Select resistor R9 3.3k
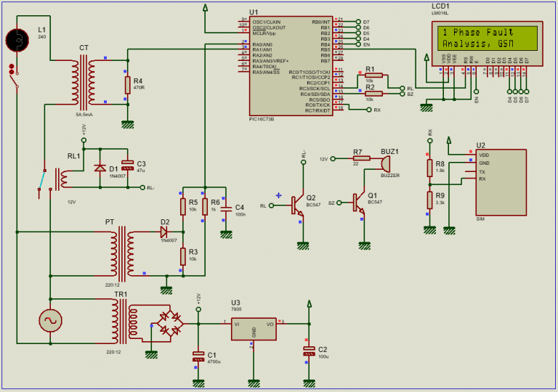 click(430, 200)
